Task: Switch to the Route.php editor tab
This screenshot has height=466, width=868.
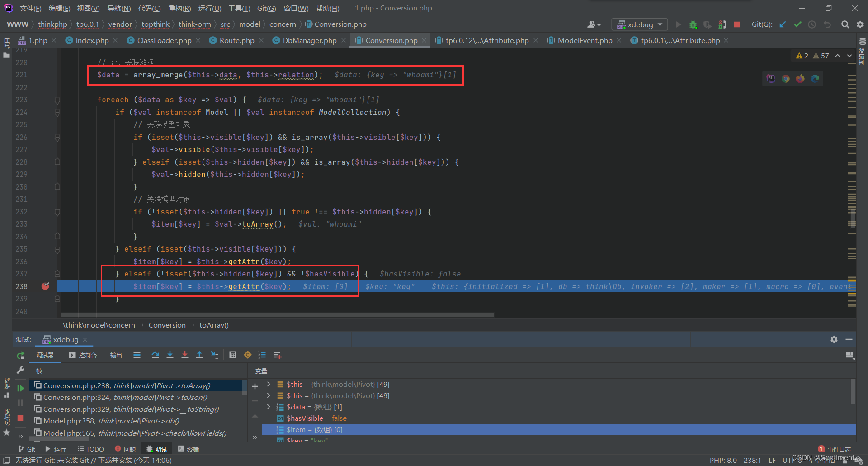Action: pyautogui.click(x=236, y=41)
